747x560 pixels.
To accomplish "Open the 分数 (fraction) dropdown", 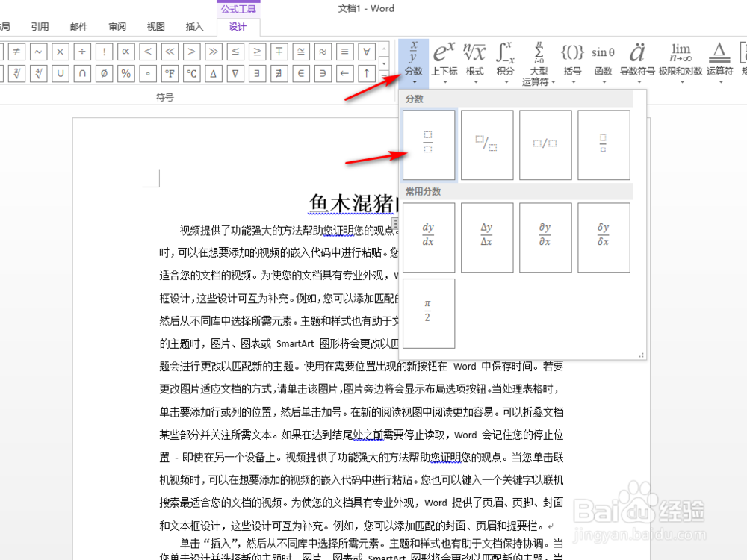I will tap(414, 63).
